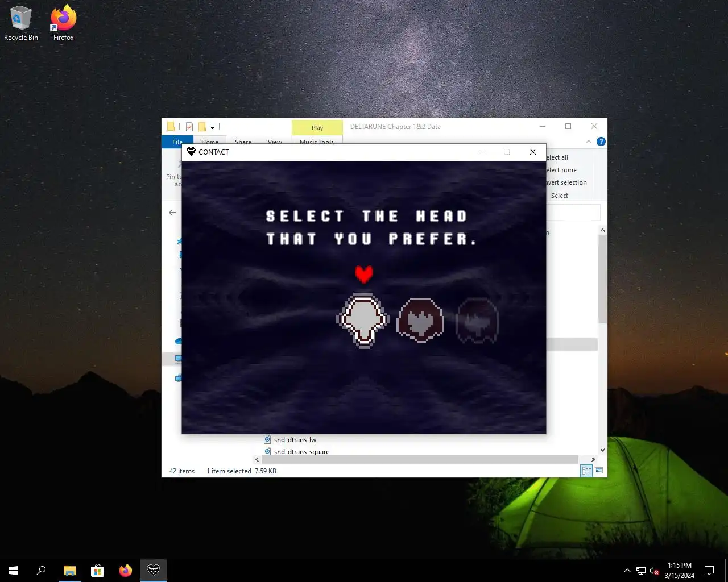The height and width of the screenshot is (582, 728).
Task: Click Explorer's New Folder quick access icon
Action: click(x=202, y=127)
